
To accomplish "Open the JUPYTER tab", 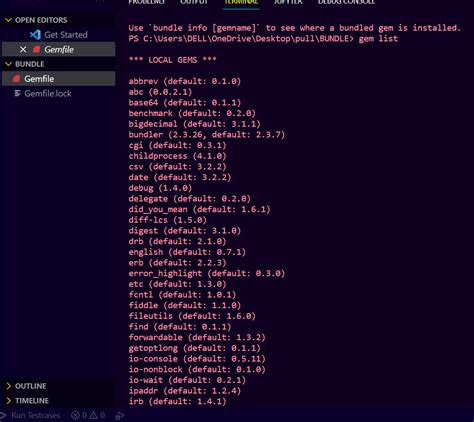I will [288, 2].
